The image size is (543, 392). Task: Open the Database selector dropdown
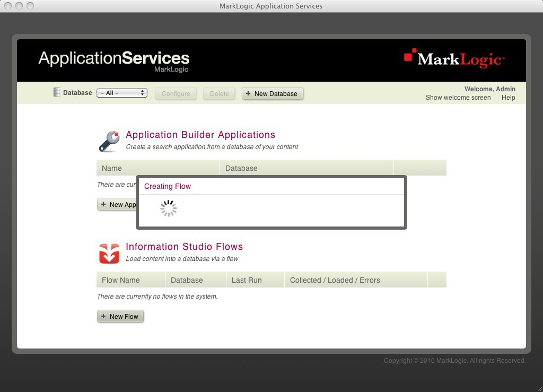point(122,93)
